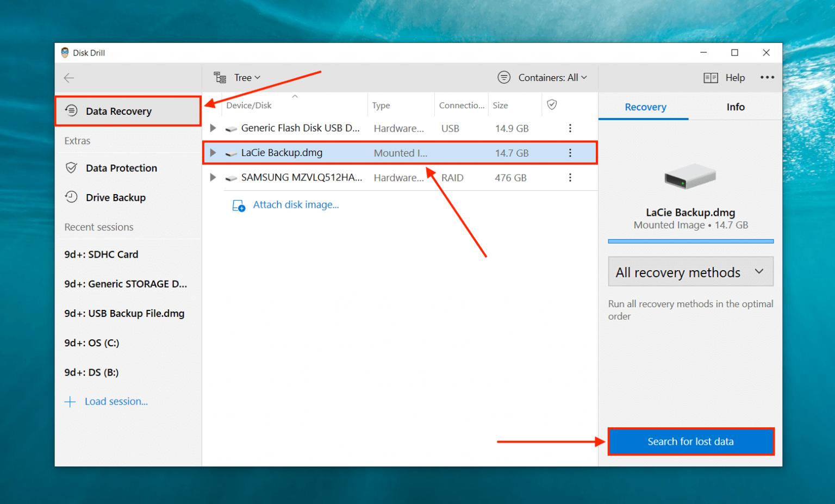Viewport: 835px width, 504px height.
Task: Click the Tree view layout icon
Action: [220, 77]
